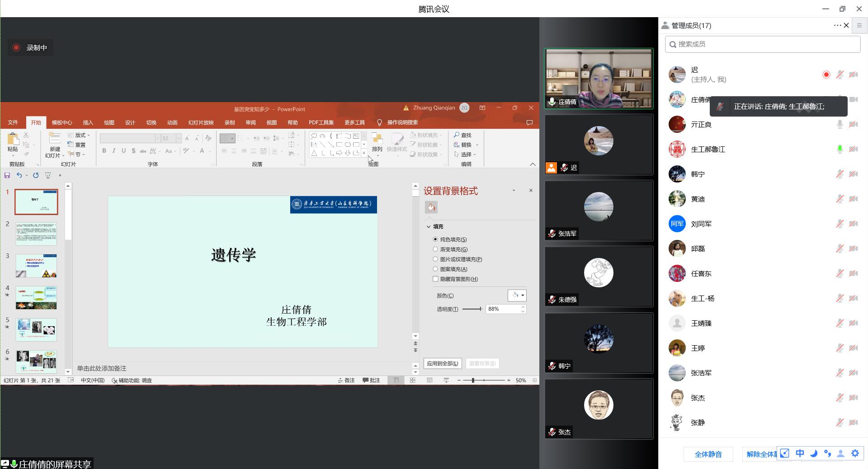
Task: Click the Apply to All (应用到全部) button
Action: (x=442, y=363)
